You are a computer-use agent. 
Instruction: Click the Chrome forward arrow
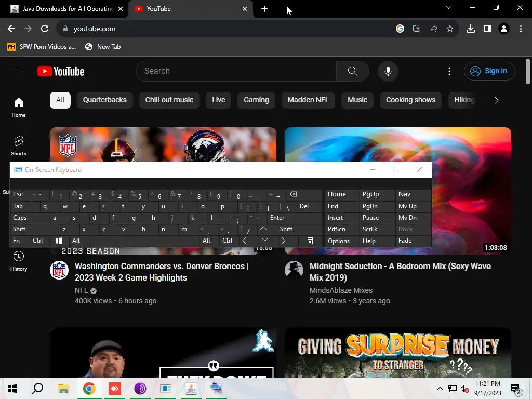(28, 29)
